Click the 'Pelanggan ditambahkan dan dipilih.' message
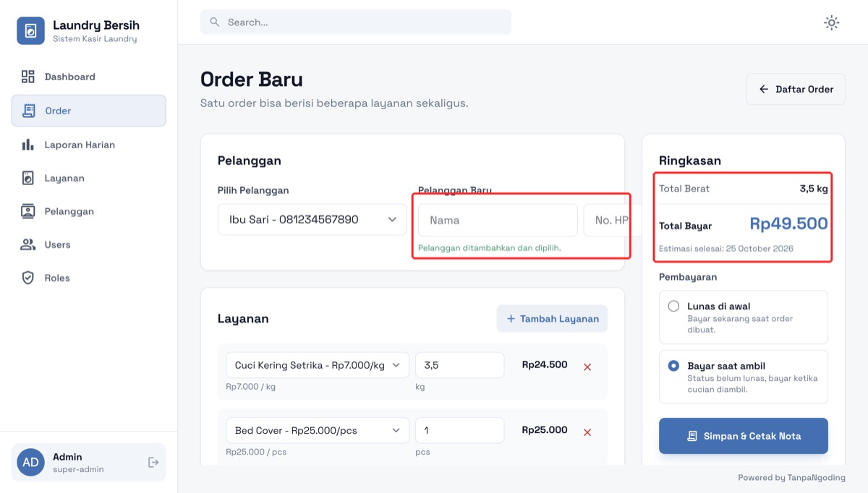This screenshot has width=868, height=493. click(490, 248)
